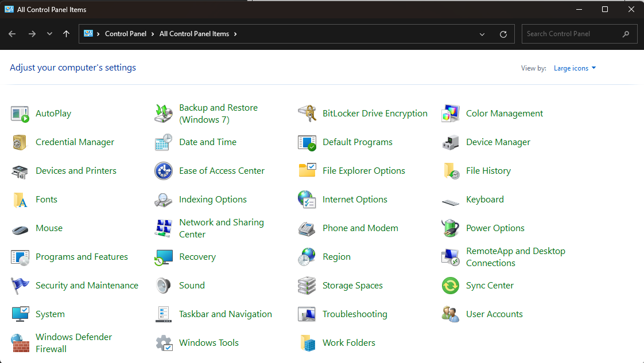Expand the chevron before Control Panel breadcrumb
The height and width of the screenshot is (363, 644).
pos(99,34)
